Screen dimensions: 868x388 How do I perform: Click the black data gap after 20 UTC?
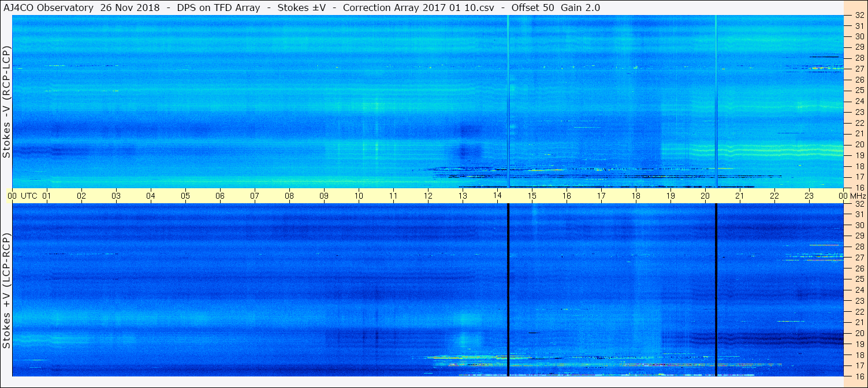(716, 290)
